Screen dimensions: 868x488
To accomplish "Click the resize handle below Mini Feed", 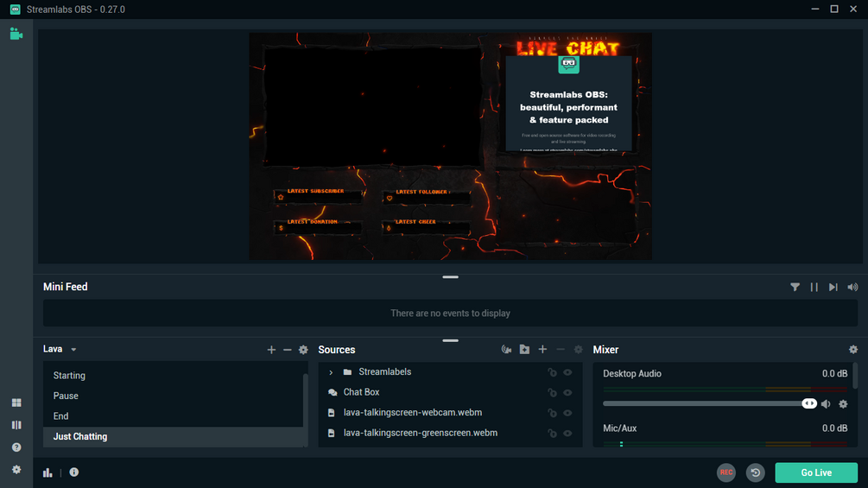I will (451, 340).
